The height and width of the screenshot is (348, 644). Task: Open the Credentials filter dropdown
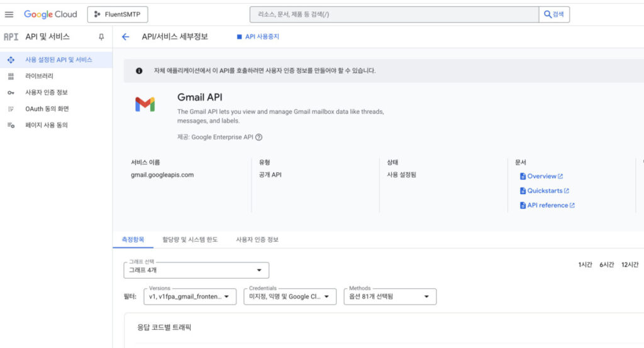(x=290, y=296)
